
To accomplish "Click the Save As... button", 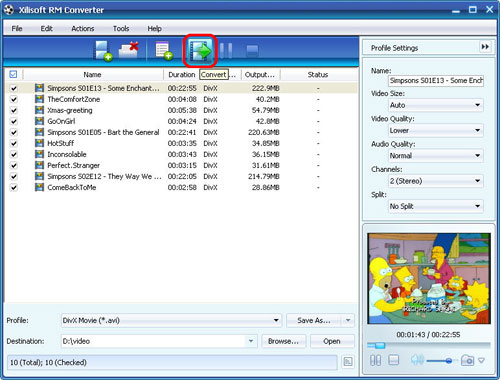I will pyautogui.click(x=314, y=320).
